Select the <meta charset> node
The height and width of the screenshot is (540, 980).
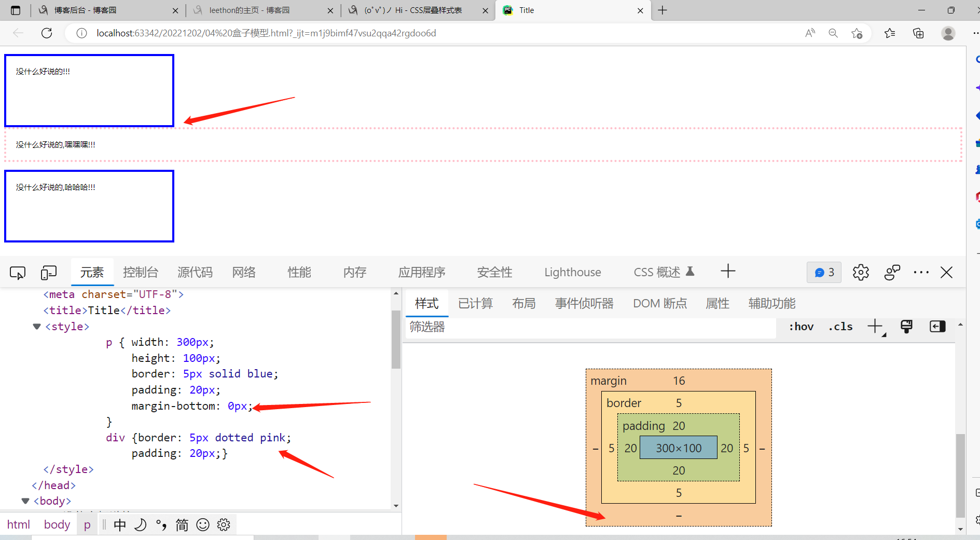click(x=113, y=294)
